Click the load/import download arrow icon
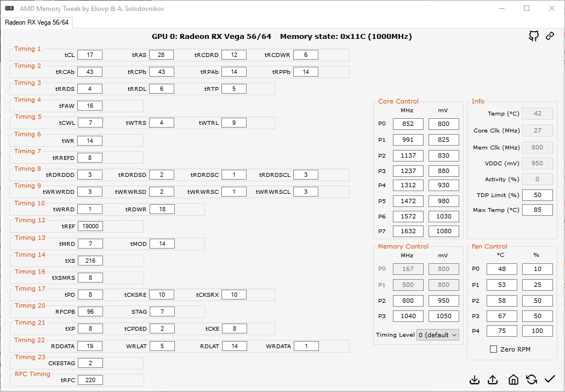 [475, 379]
